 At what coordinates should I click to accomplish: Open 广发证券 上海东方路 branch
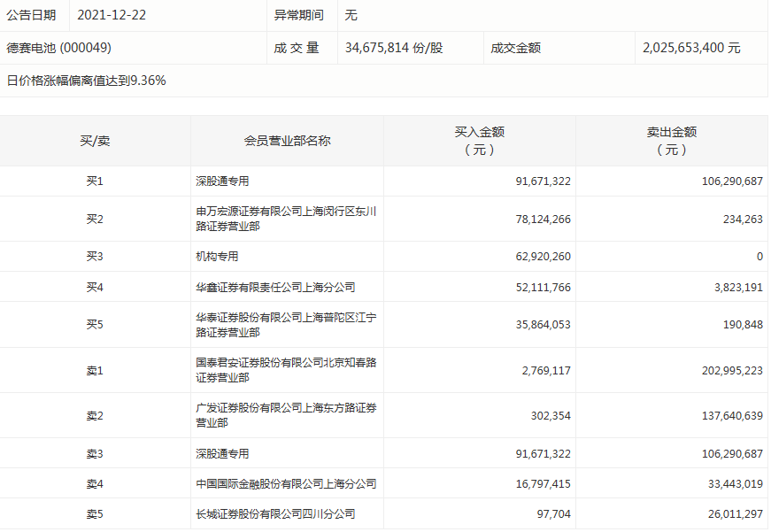[286, 415]
